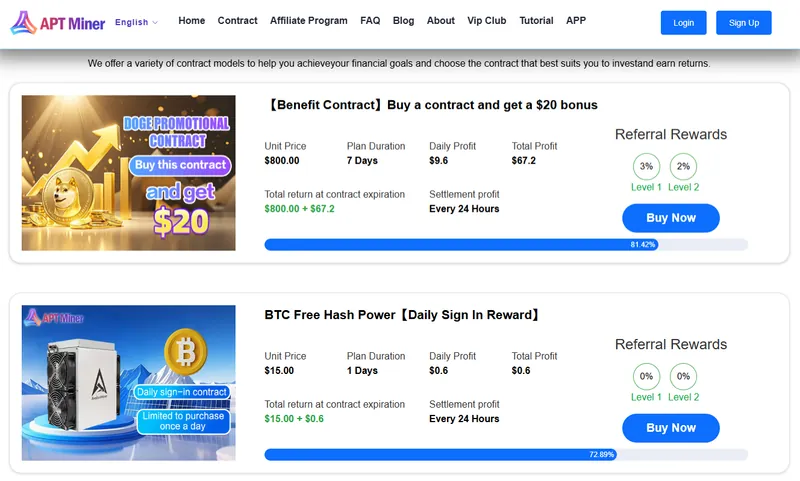Go to the Home menu item
This screenshot has height=481, width=800.
[x=191, y=21]
